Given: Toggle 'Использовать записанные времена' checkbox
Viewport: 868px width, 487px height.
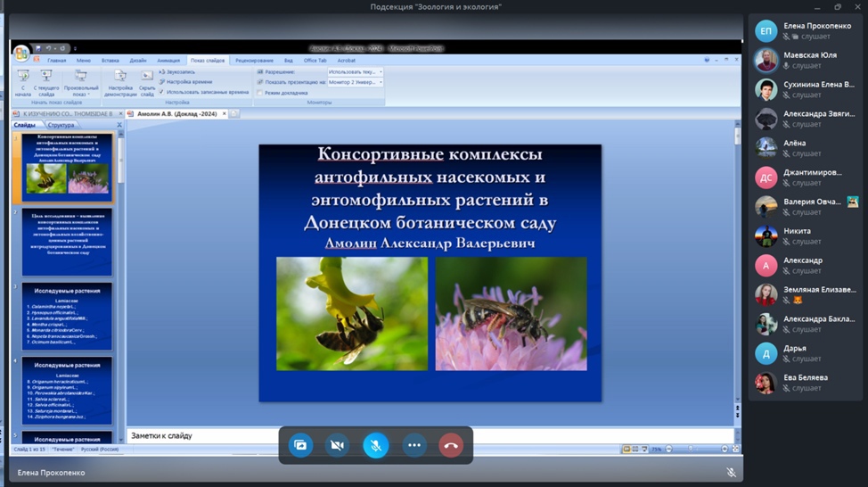Looking at the screenshot, I should [161, 92].
